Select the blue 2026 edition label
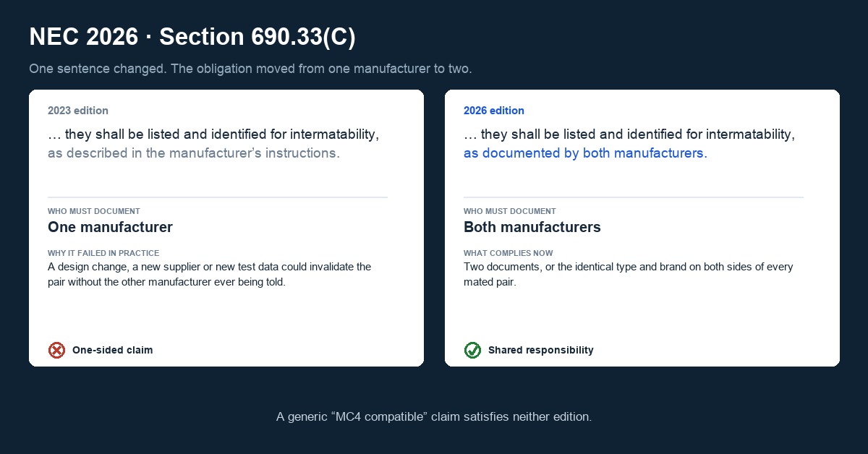This screenshot has height=454, width=868. tap(494, 111)
